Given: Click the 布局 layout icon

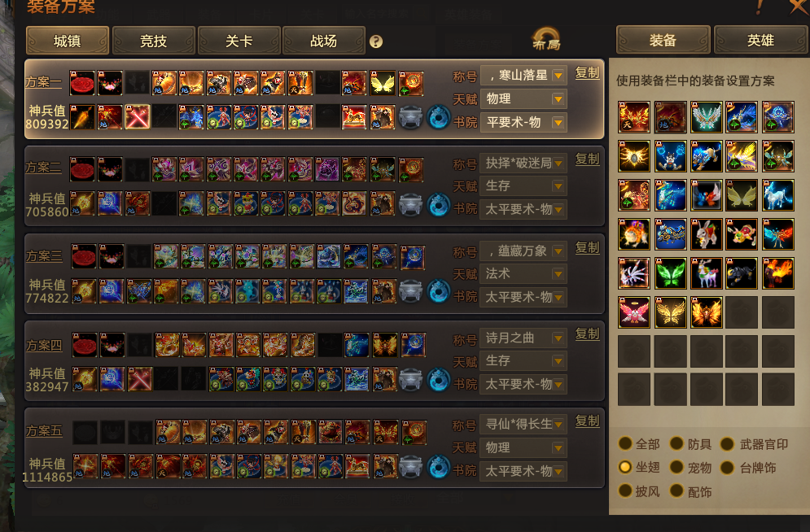Looking at the screenshot, I should pyautogui.click(x=546, y=39).
